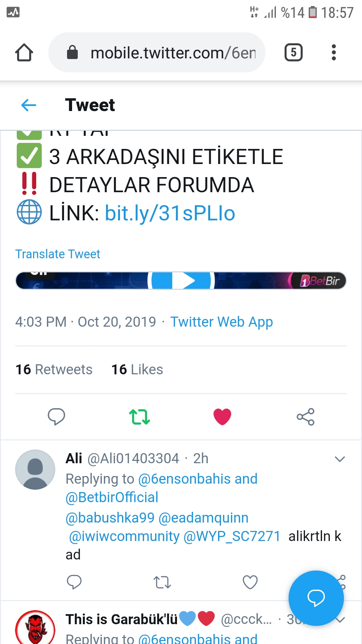View the 16 Likes list
This screenshot has width=362, height=644.
pos(137,370)
